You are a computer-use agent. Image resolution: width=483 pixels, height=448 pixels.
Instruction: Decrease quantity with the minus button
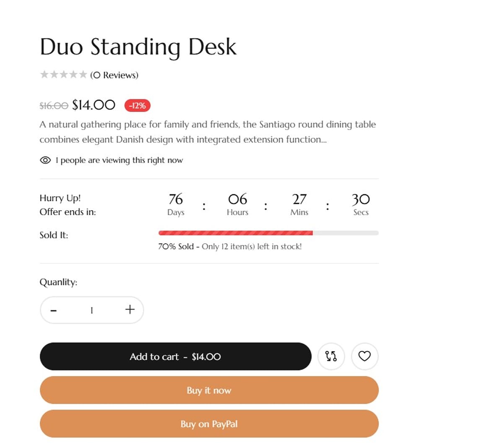54,310
